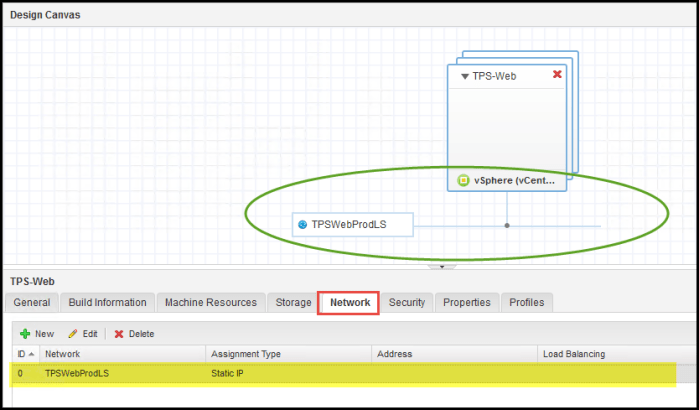Click the vSphere machine type icon
Image resolution: width=699 pixels, height=410 pixels.
[463, 181]
